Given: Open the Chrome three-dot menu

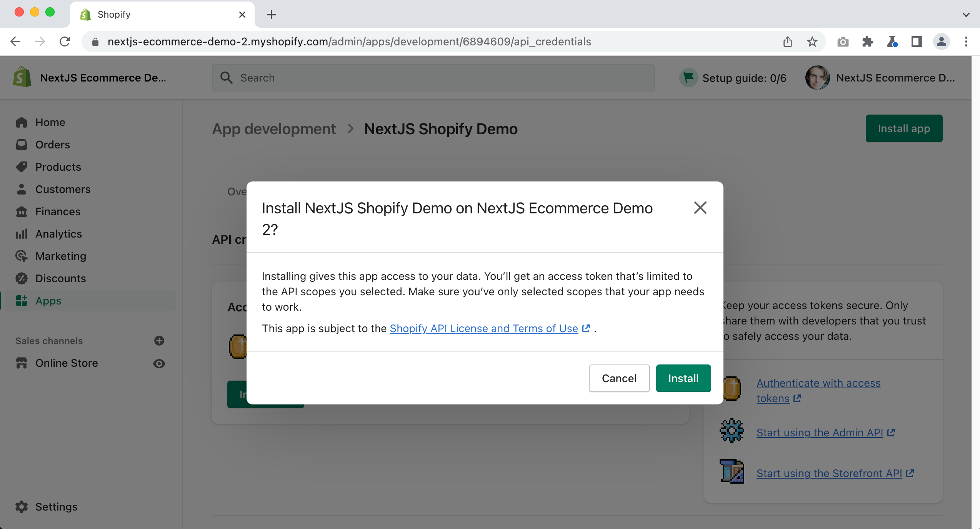Looking at the screenshot, I should [966, 42].
